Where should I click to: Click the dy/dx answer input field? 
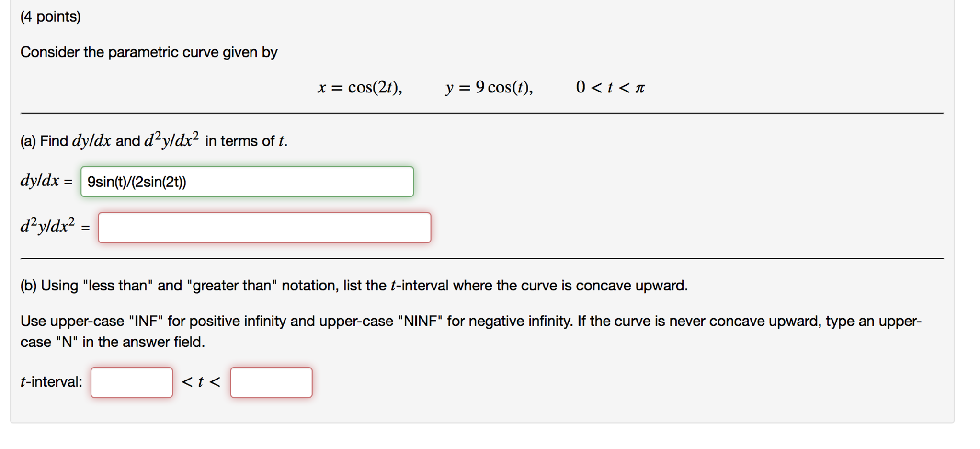point(247,182)
